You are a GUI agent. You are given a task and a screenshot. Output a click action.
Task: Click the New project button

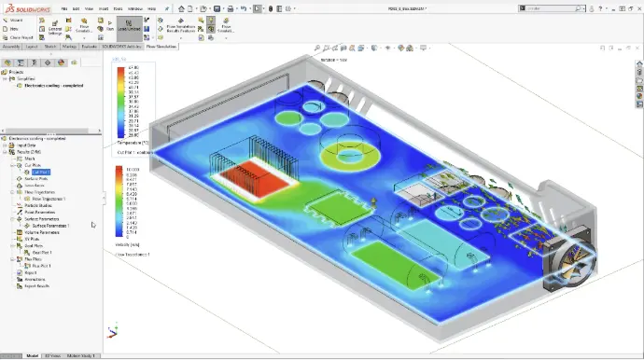[10, 29]
